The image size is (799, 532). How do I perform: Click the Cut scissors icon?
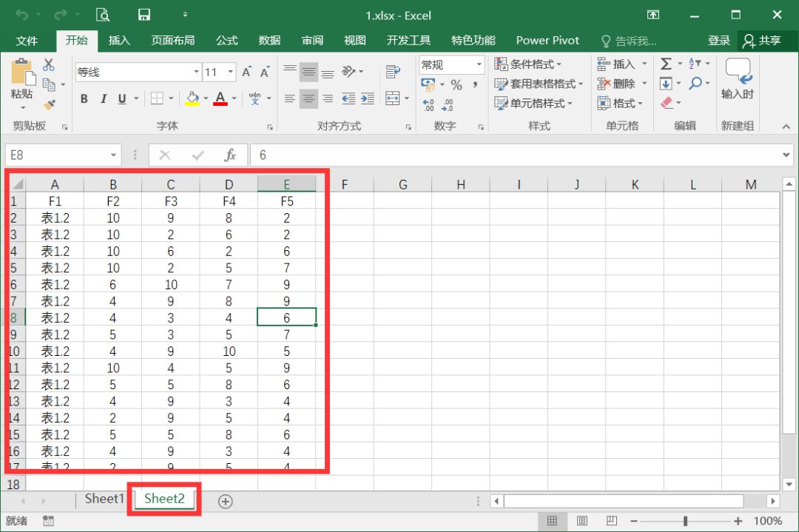click(48, 64)
